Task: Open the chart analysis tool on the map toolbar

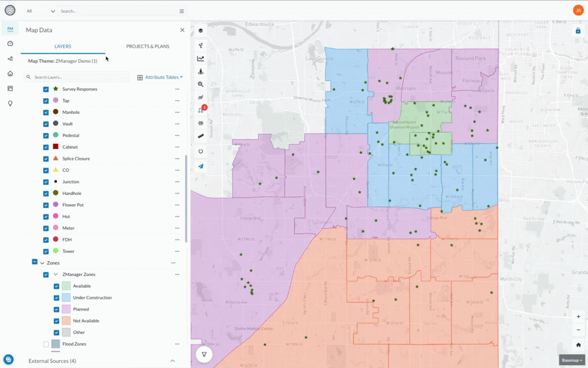Action: pos(202,58)
